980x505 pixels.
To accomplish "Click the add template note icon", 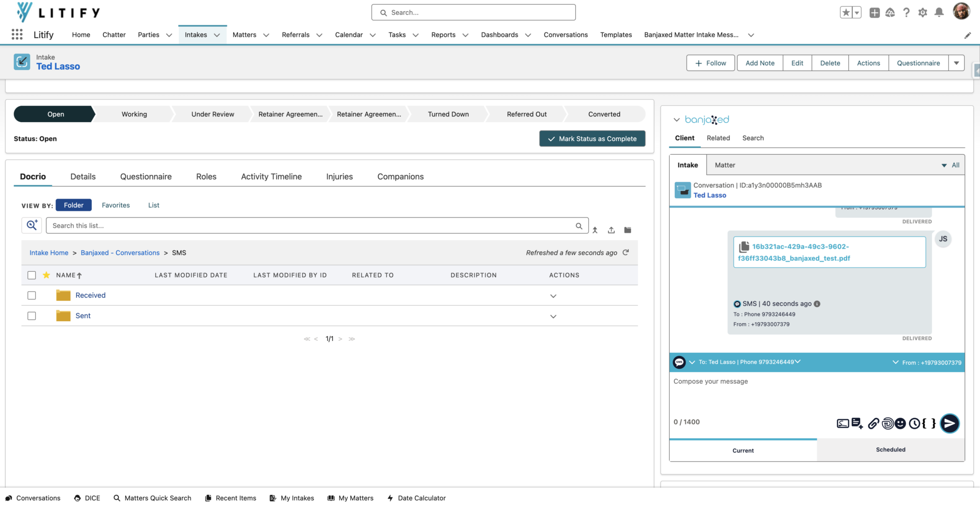I will tap(857, 423).
